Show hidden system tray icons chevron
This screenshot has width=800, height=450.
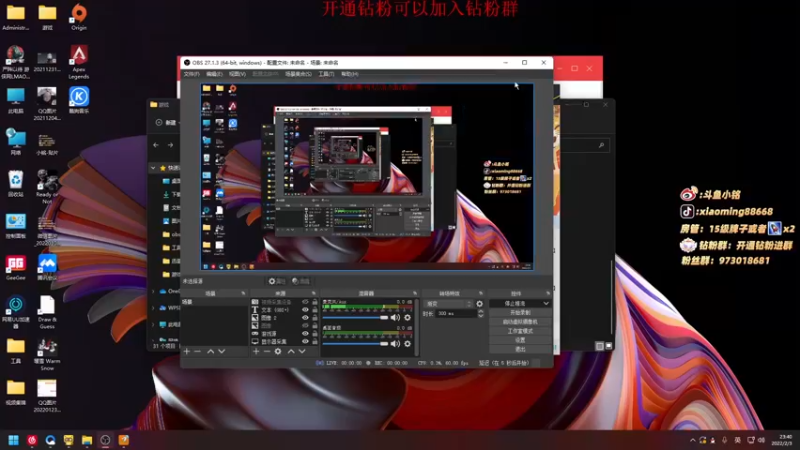(x=692, y=440)
